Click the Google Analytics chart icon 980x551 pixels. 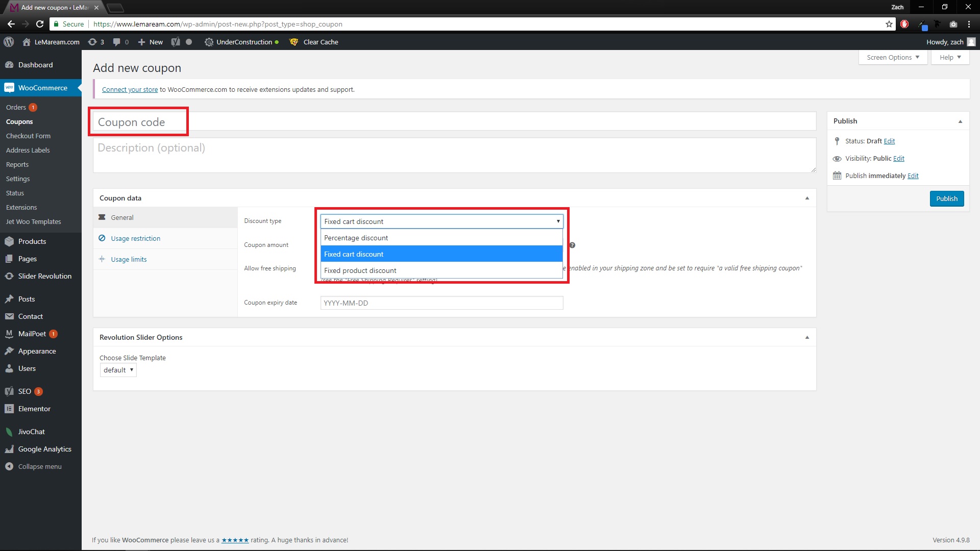[9, 449]
